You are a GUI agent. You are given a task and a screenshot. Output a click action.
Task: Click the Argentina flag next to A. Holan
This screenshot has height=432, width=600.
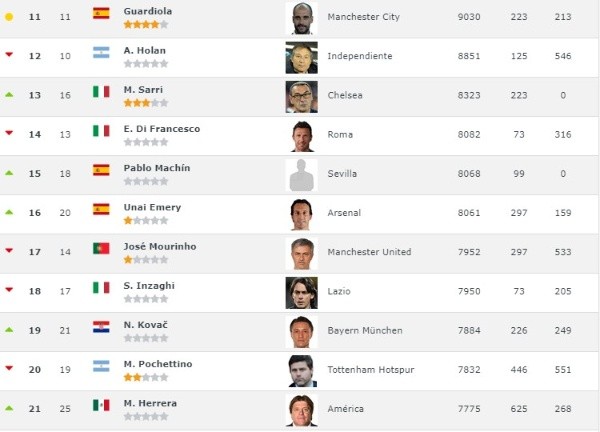pyautogui.click(x=101, y=52)
